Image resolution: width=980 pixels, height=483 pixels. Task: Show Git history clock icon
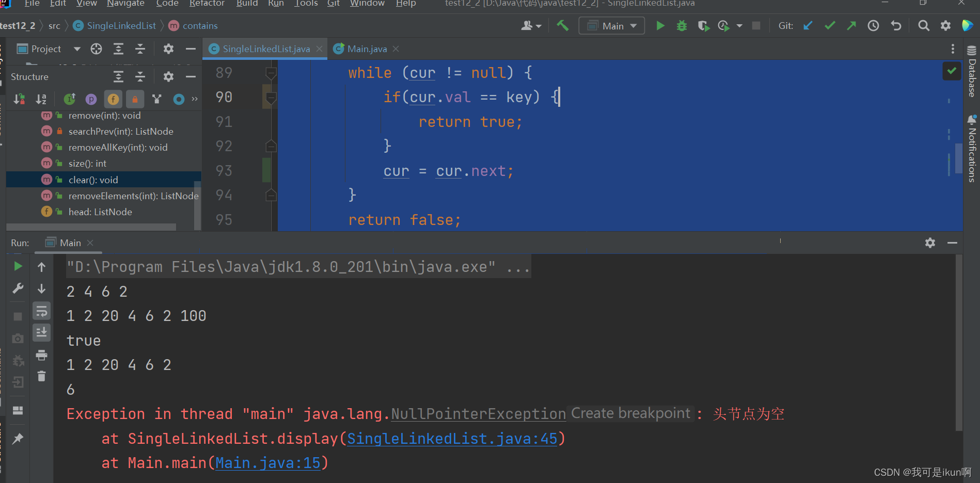click(873, 26)
